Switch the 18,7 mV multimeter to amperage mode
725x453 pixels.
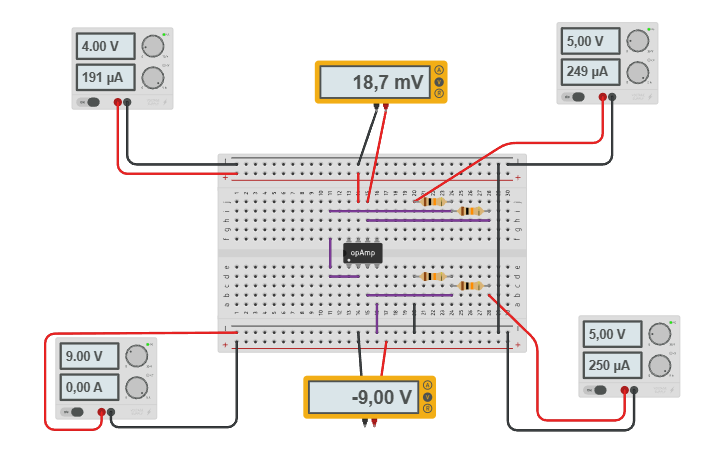pos(439,70)
